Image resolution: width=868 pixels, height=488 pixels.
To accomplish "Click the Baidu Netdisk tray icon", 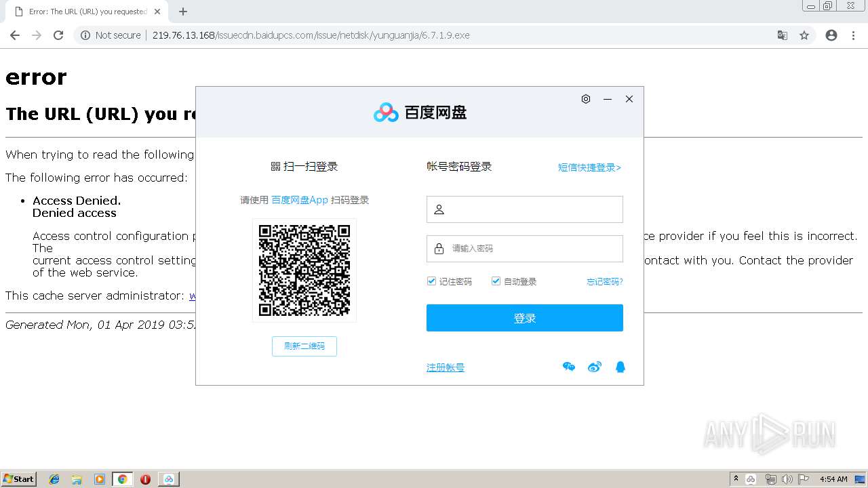I will tap(751, 479).
